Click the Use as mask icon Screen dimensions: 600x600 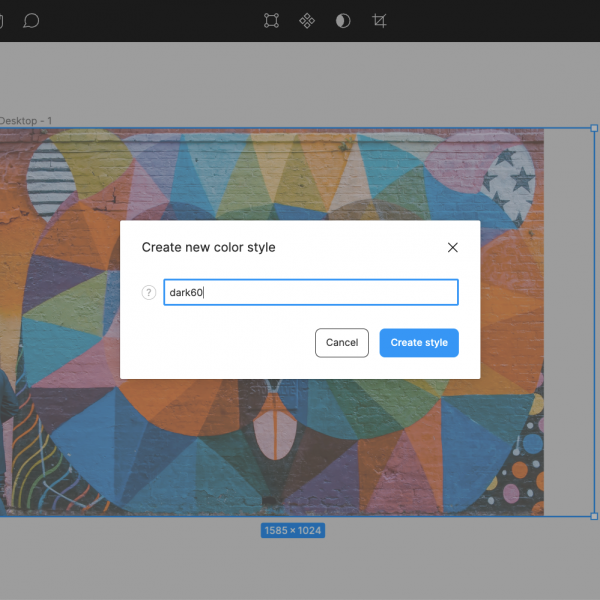pyautogui.click(x=343, y=20)
